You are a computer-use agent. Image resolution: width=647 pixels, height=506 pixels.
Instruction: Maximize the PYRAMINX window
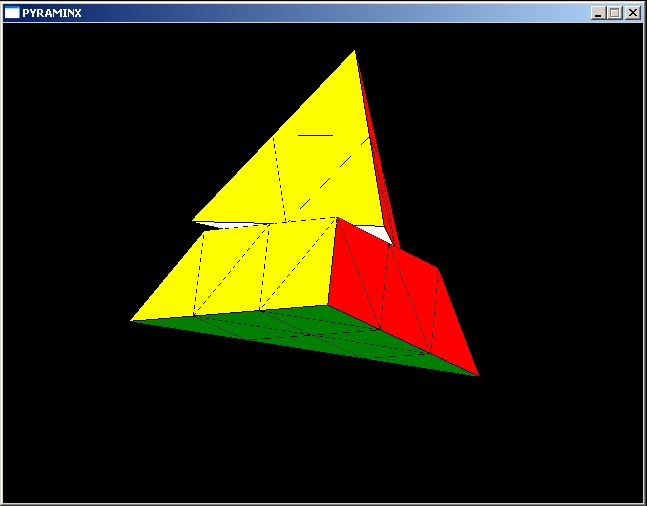tap(614, 13)
